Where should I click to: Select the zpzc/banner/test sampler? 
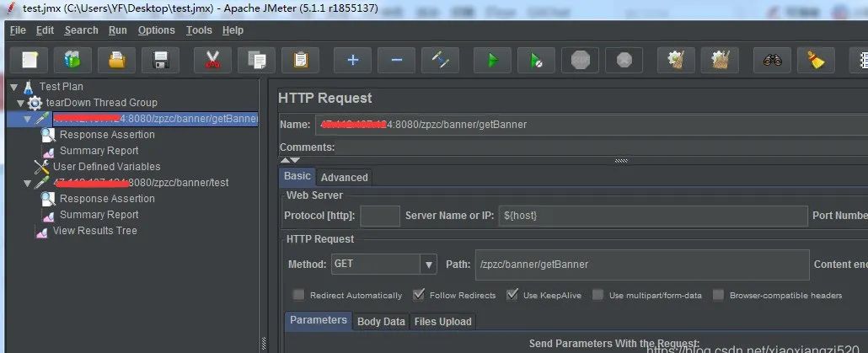141,183
